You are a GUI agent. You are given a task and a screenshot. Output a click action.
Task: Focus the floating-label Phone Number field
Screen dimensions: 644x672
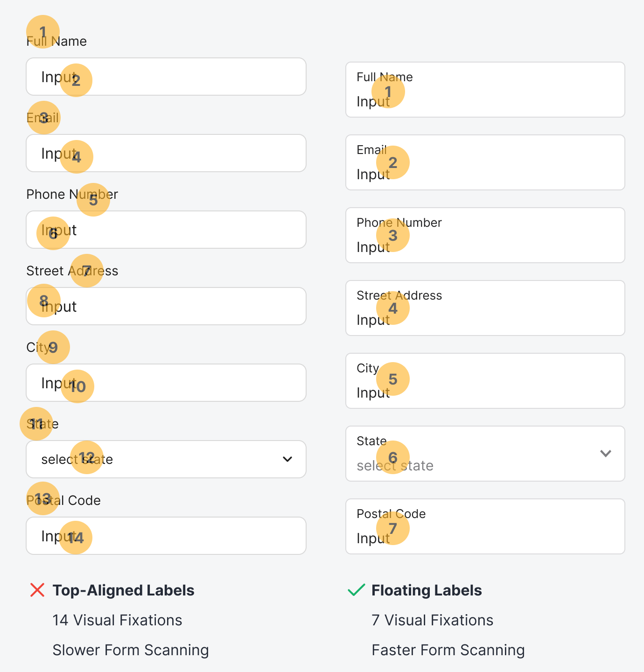(x=485, y=235)
